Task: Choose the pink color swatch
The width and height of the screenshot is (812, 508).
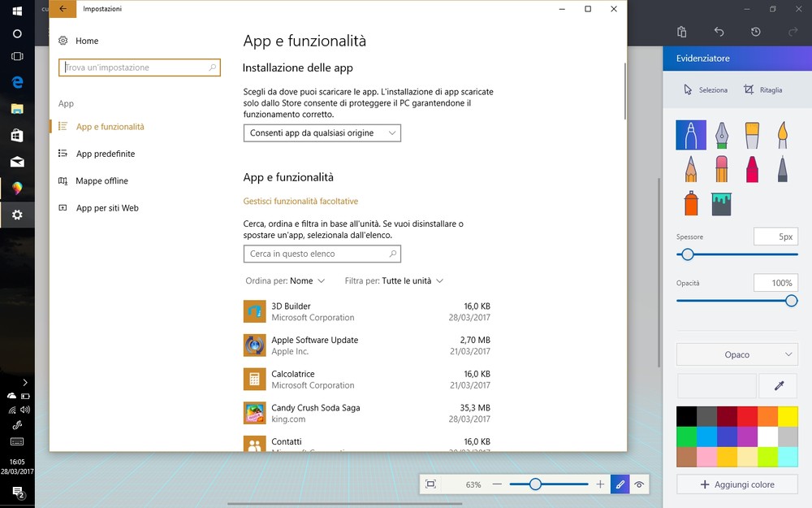Action: click(x=707, y=457)
